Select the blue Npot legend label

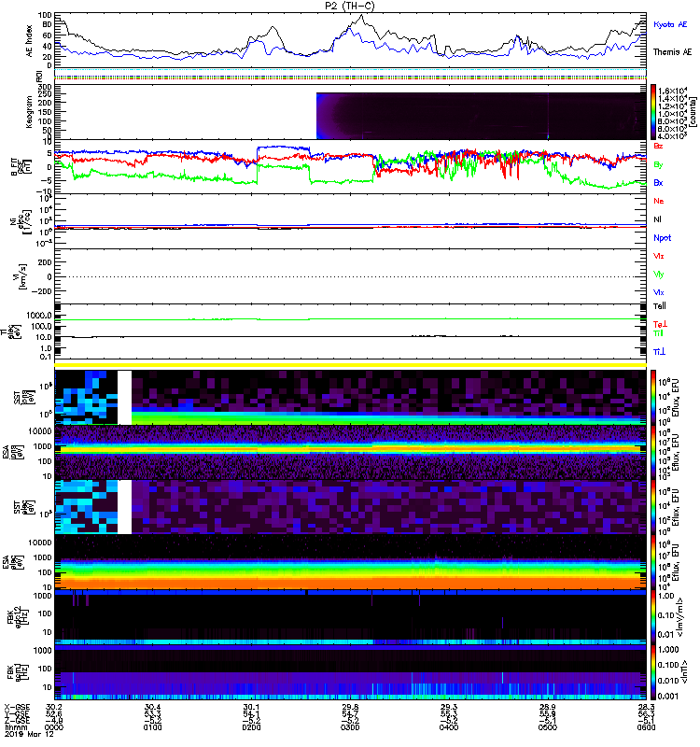point(663,238)
